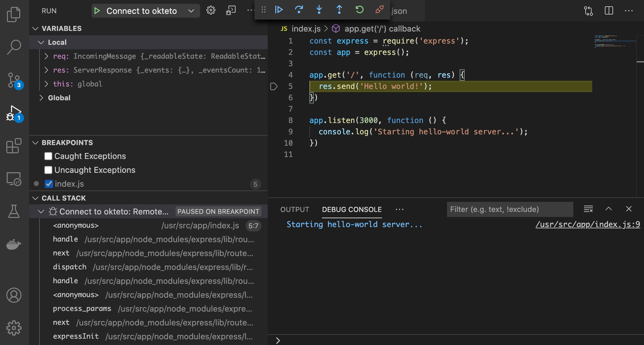The width and height of the screenshot is (644, 345).
Task: Open the run configuration dropdown
Action: (x=191, y=11)
